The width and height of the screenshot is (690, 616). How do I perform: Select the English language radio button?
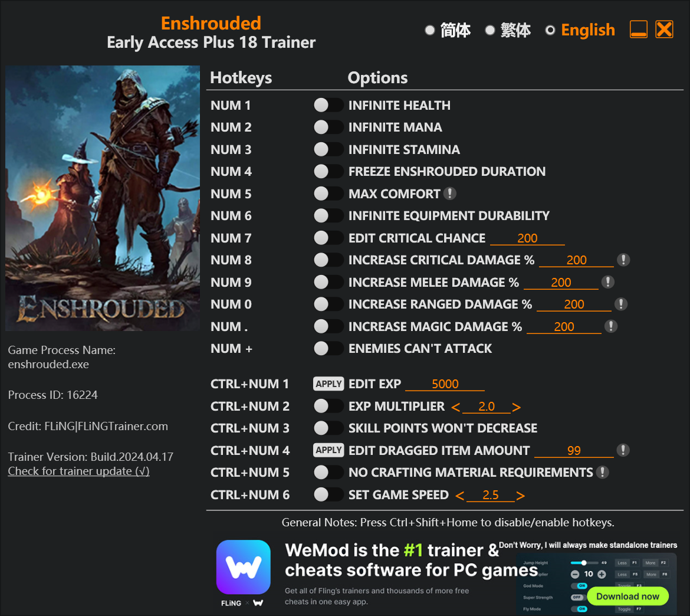550,30
